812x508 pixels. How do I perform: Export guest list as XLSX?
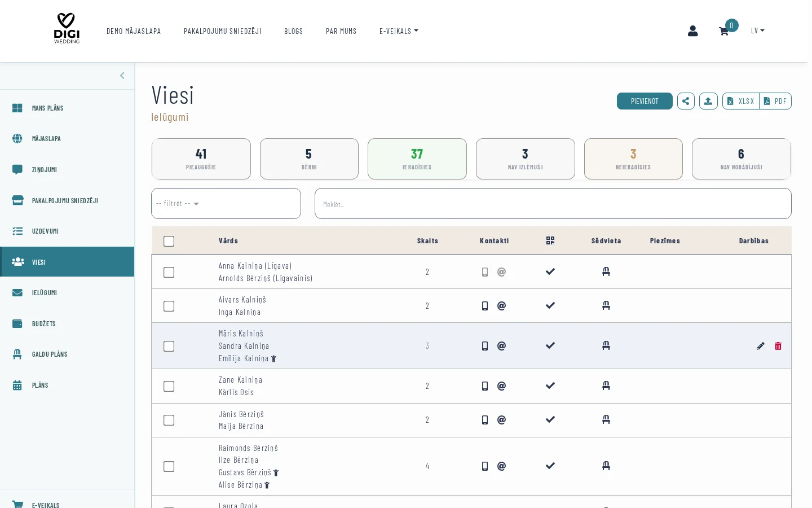pyautogui.click(x=740, y=101)
